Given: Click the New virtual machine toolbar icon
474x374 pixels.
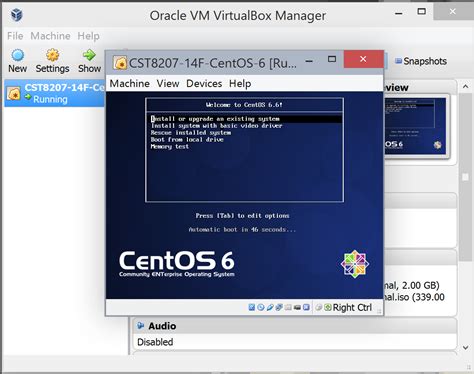Looking at the screenshot, I should tap(17, 55).
